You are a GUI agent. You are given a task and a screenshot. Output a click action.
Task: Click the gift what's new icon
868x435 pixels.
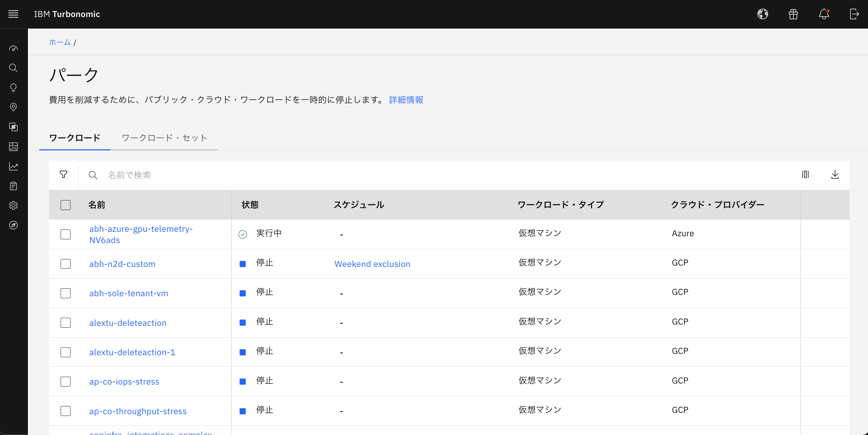pyautogui.click(x=793, y=14)
